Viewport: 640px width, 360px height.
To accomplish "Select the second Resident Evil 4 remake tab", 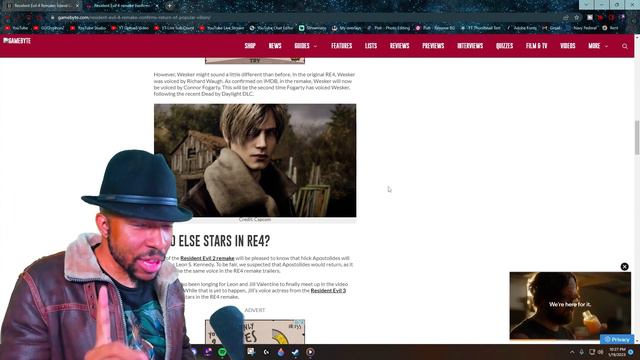I will tap(121, 6).
